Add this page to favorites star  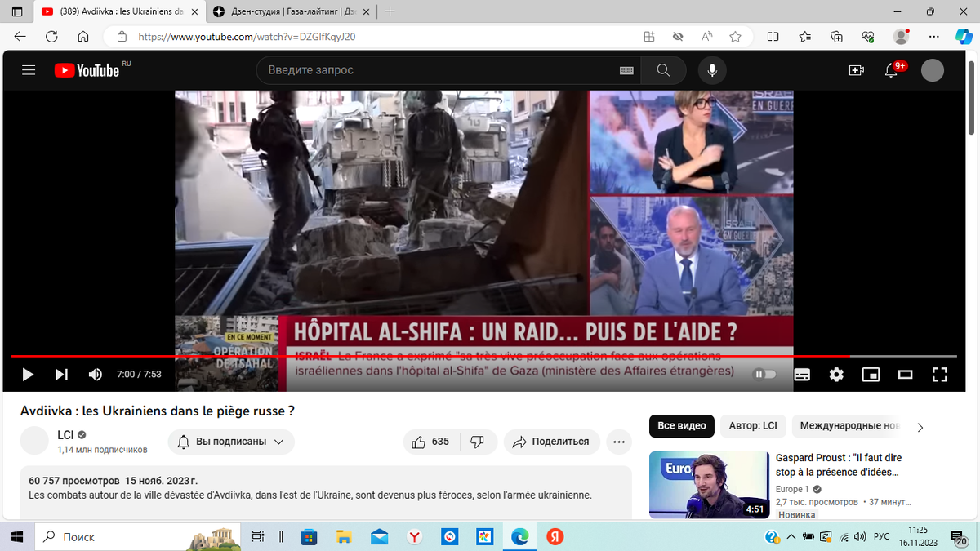pos(735,37)
